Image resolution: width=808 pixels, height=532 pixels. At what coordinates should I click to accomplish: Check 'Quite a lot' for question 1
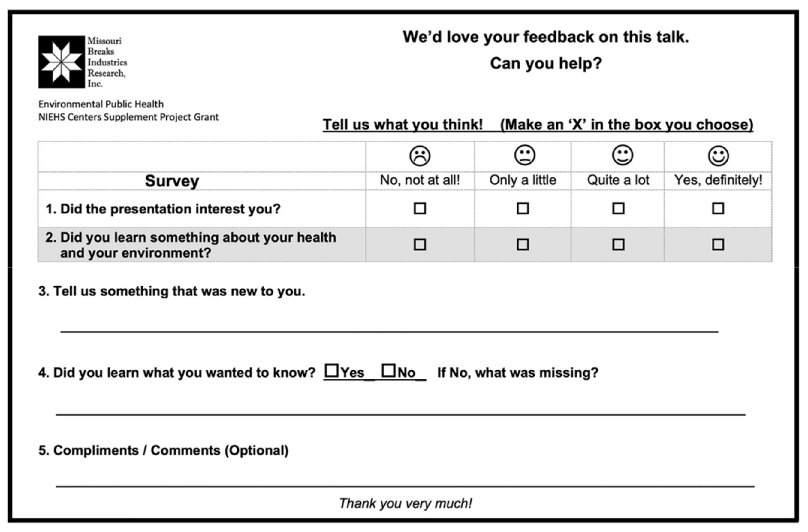(618, 208)
